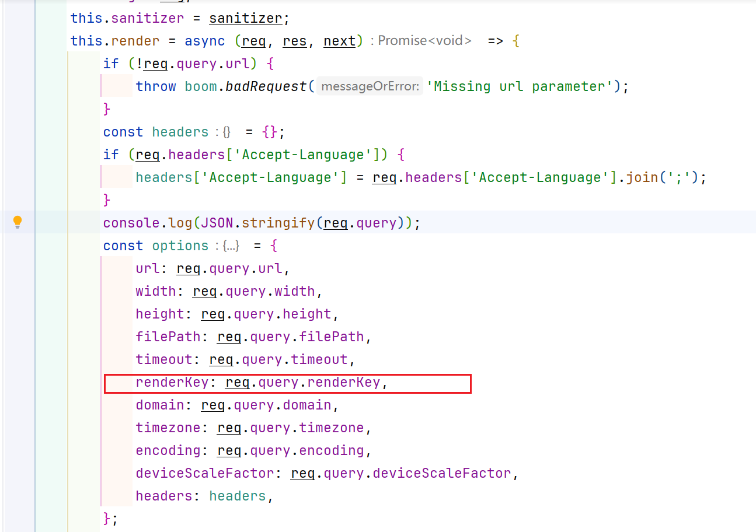Image resolution: width=756 pixels, height=532 pixels.
Task: Click the badRequest method call
Action: point(266,86)
